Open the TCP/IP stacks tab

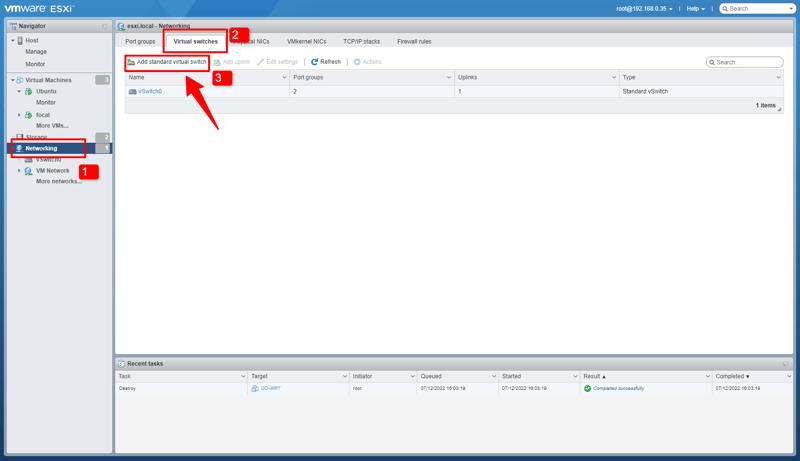coord(361,42)
